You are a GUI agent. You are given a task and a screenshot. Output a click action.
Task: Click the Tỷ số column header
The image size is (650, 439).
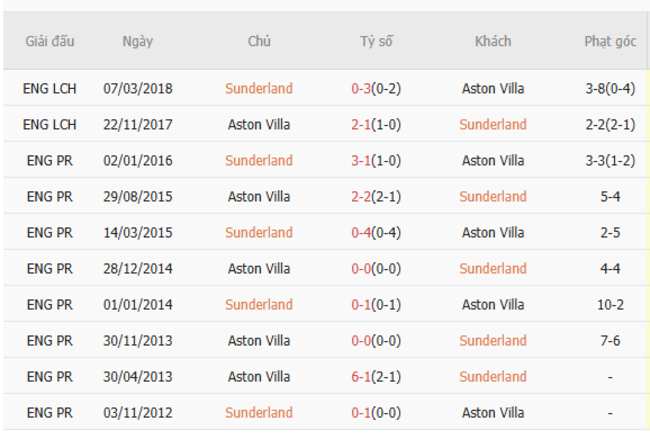point(377,41)
